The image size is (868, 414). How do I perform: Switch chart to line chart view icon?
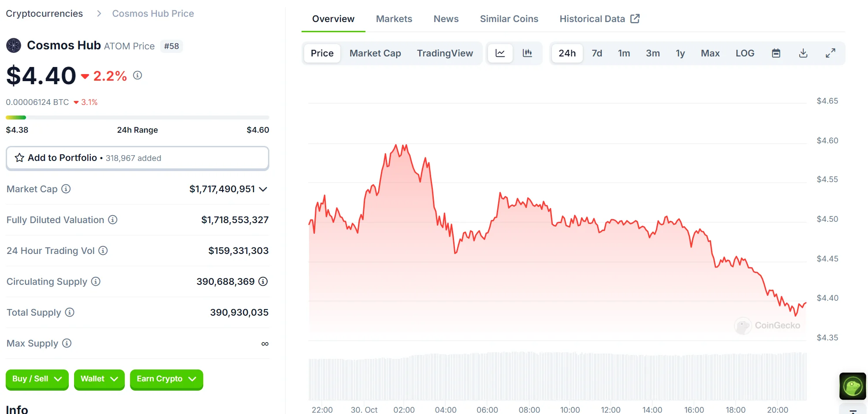tap(500, 53)
